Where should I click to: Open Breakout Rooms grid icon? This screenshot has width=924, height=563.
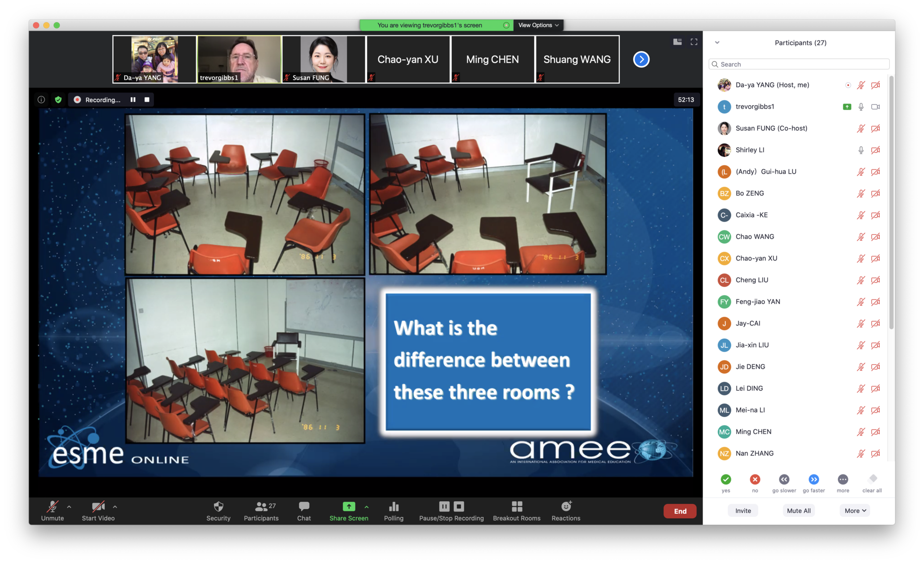click(x=517, y=507)
